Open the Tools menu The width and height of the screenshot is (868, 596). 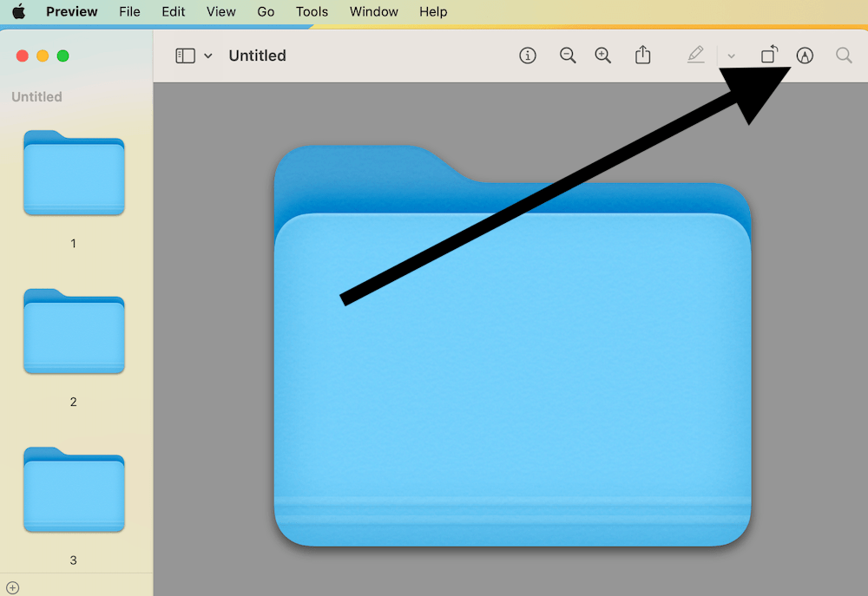[x=312, y=11]
